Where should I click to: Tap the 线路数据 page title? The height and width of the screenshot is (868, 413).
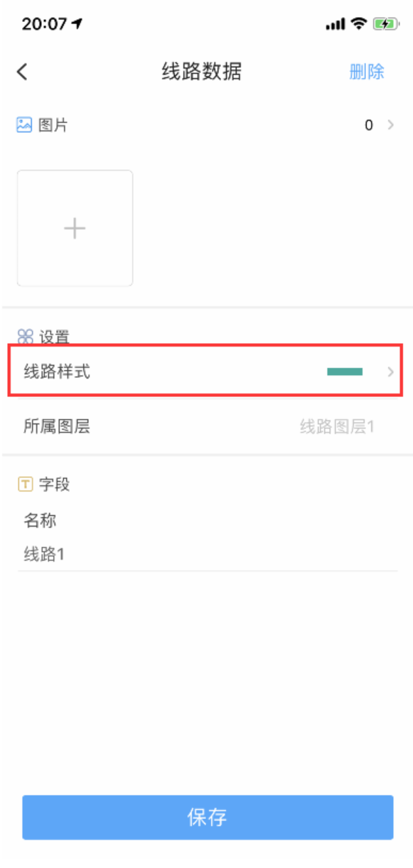(x=202, y=72)
